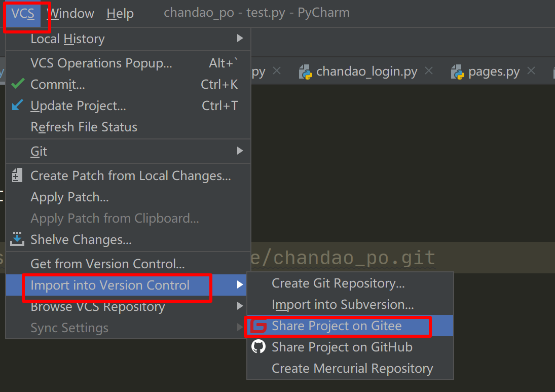Screen dimensions: 555x392
Task: Select Create Mercurial Repository
Action: pos(352,368)
